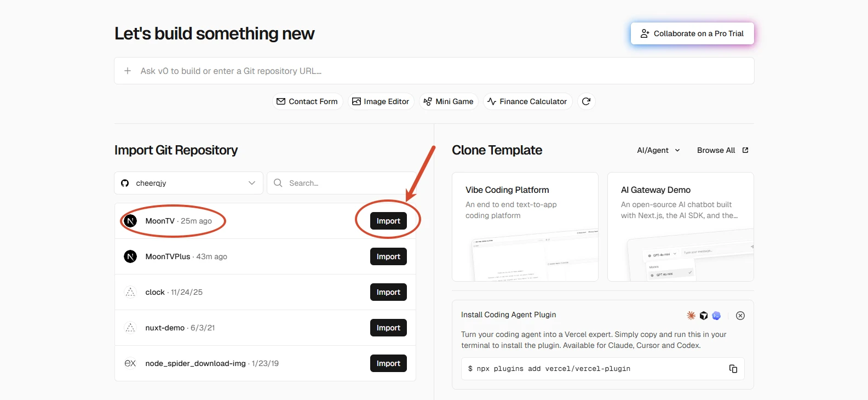The height and width of the screenshot is (400, 868).
Task: Click the MoonTV Next.js logo icon
Action: pos(130,221)
